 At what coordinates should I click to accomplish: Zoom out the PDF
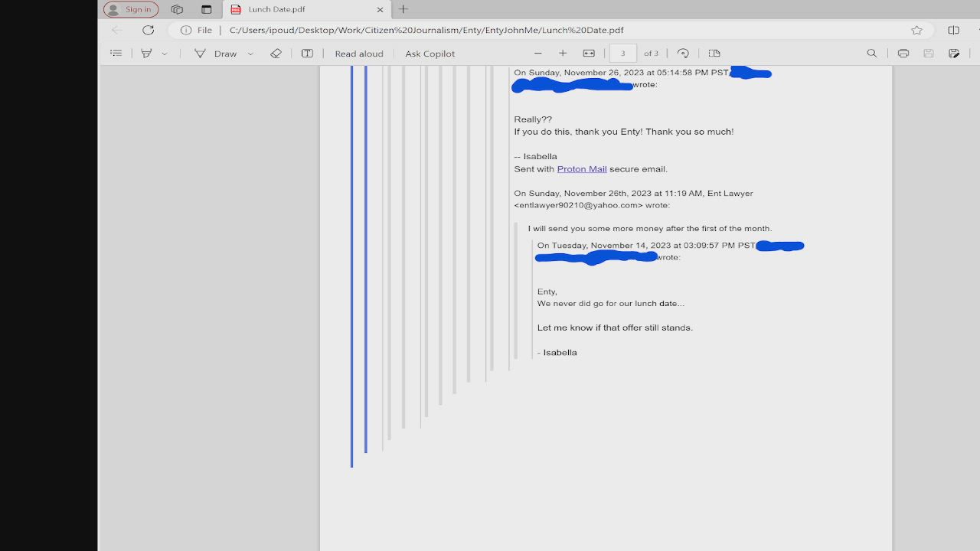tap(538, 54)
